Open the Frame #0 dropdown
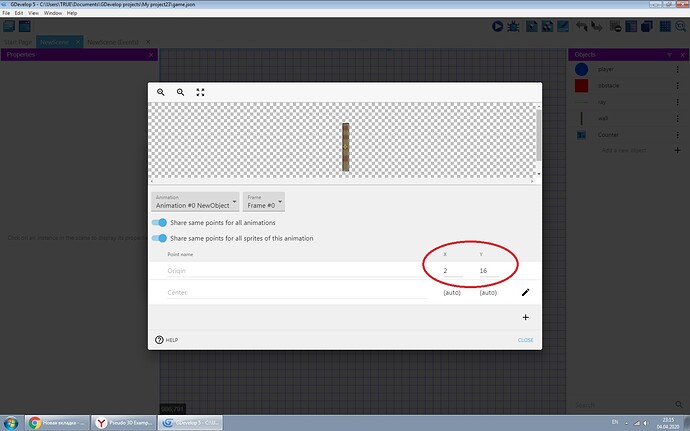Viewport: 690px width, 431px height. coord(264,202)
